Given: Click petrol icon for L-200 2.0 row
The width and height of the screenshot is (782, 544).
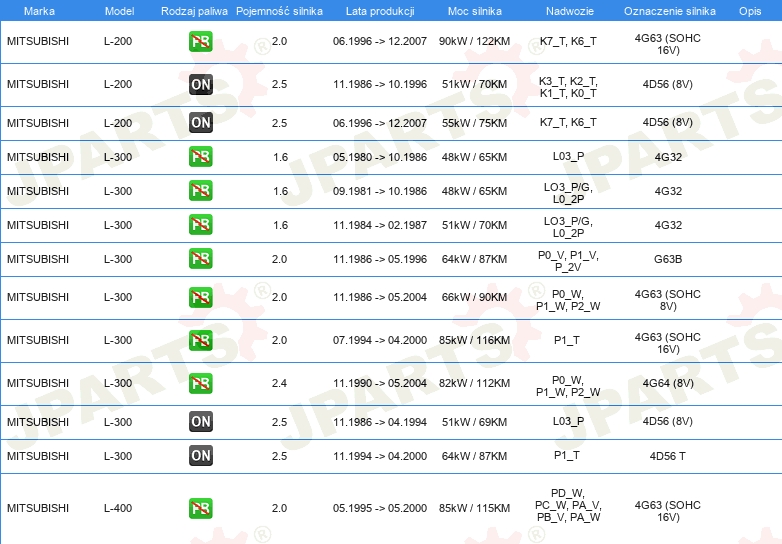Looking at the screenshot, I should (x=201, y=41).
